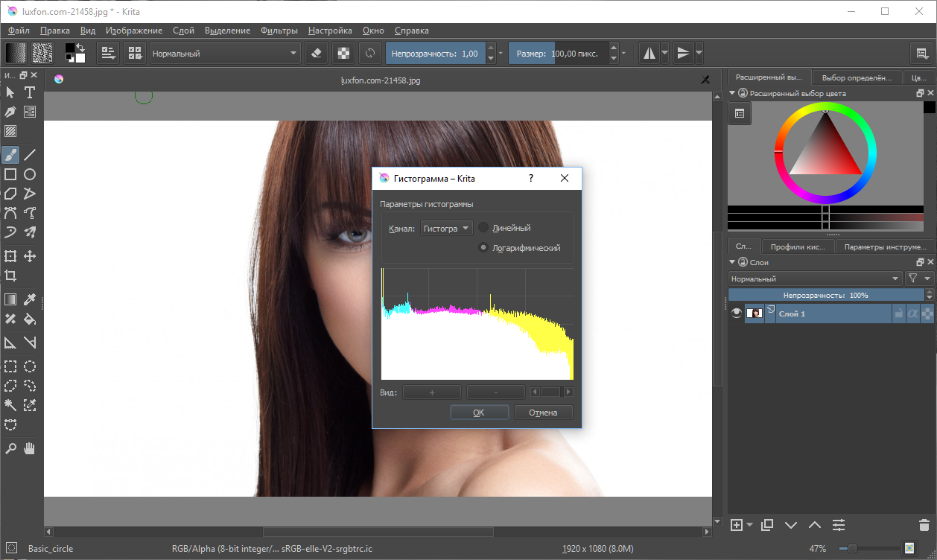Click OK in the histogram dialog
The image size is (937, 560).
coord(479,412)
